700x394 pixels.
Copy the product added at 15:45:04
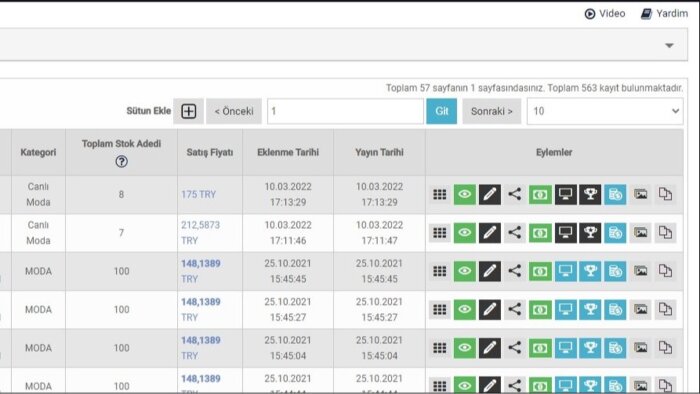[666, 348]
